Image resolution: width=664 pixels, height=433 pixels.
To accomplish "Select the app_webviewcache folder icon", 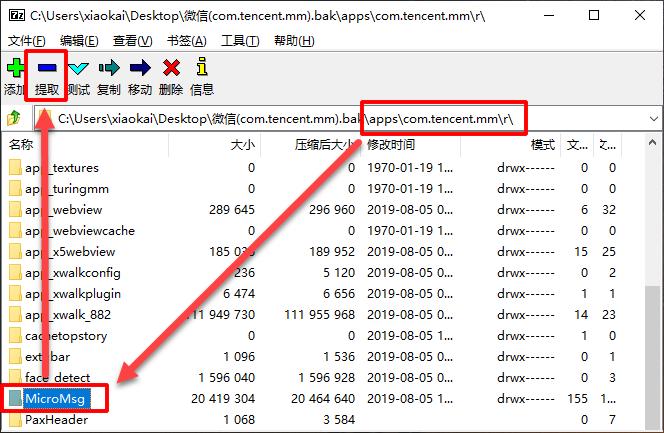I will [x=15, y=231].
